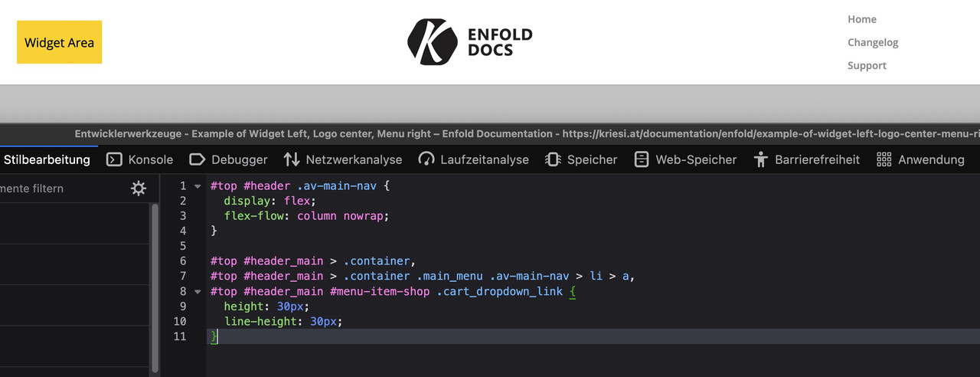Click the 'display: flex;' line
Viewport: 980px width, 377px height.
point(269,201)
